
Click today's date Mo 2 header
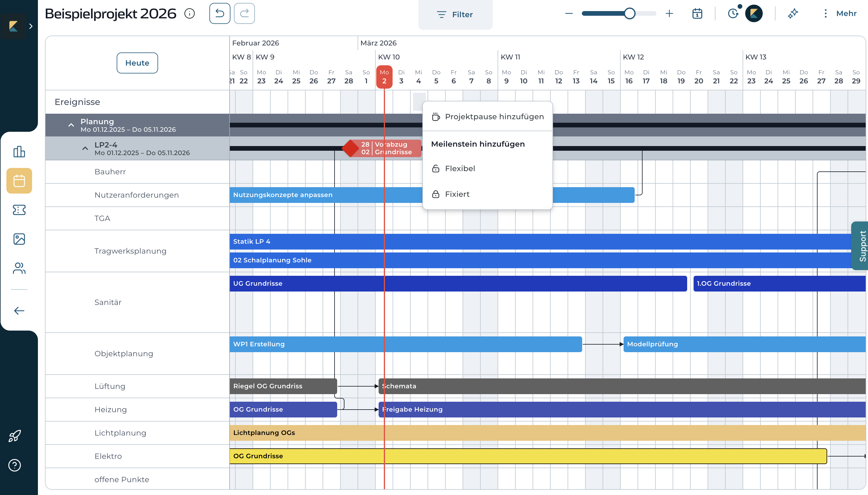[x=384, y=77]
